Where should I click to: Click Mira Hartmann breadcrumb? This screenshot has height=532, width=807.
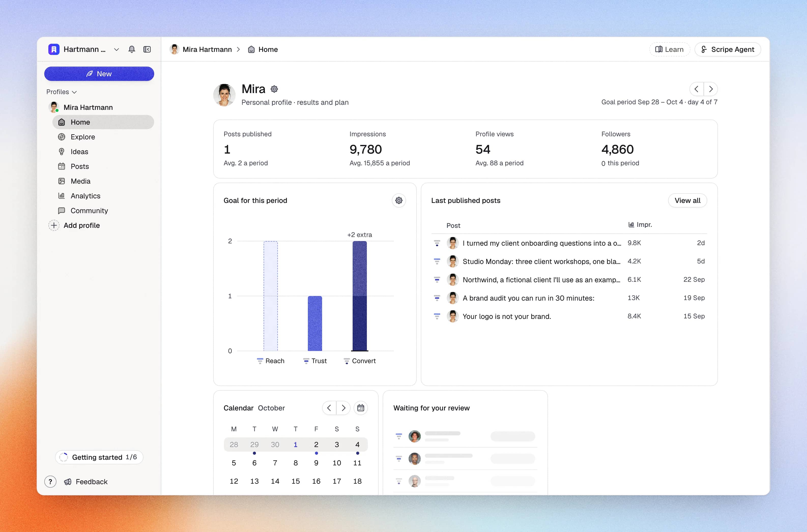point(200,50)
